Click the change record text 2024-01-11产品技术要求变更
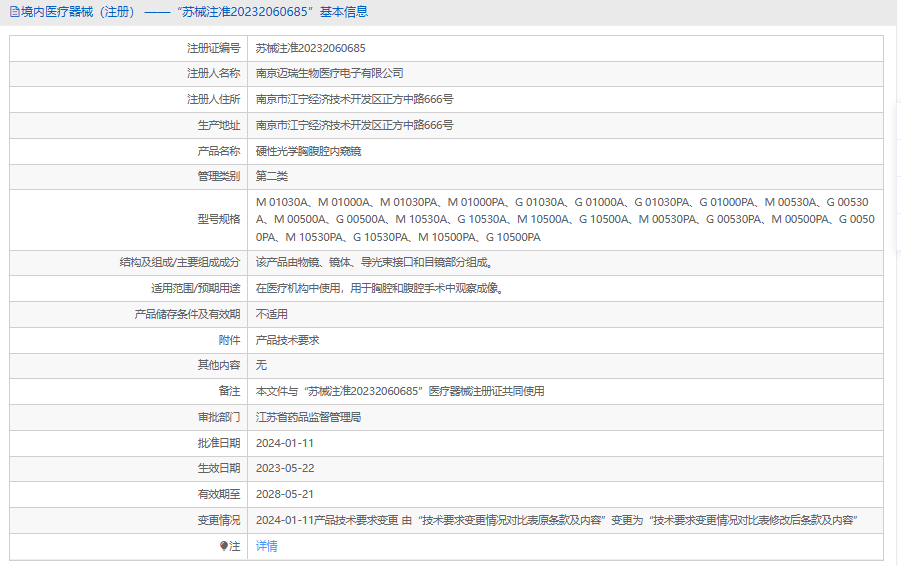Viewport: 901px width, 565px height. 556,520
